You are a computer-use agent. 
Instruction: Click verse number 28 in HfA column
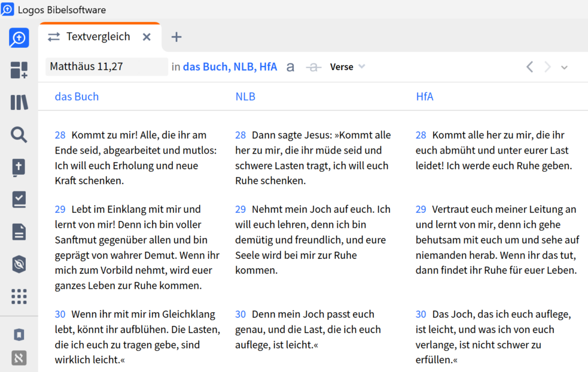(x=421, y=135)
